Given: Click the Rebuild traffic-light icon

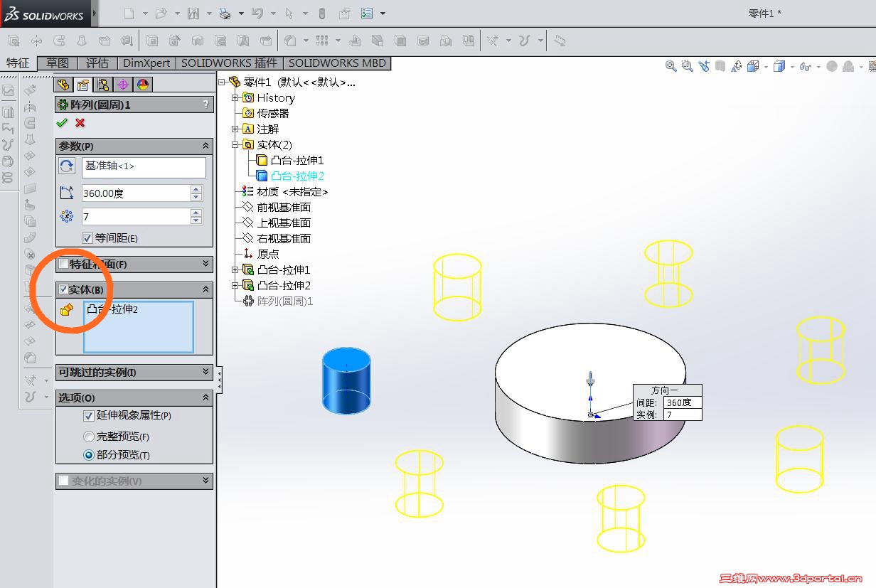Looking at the screenshot, I should [x=321, y=14].
